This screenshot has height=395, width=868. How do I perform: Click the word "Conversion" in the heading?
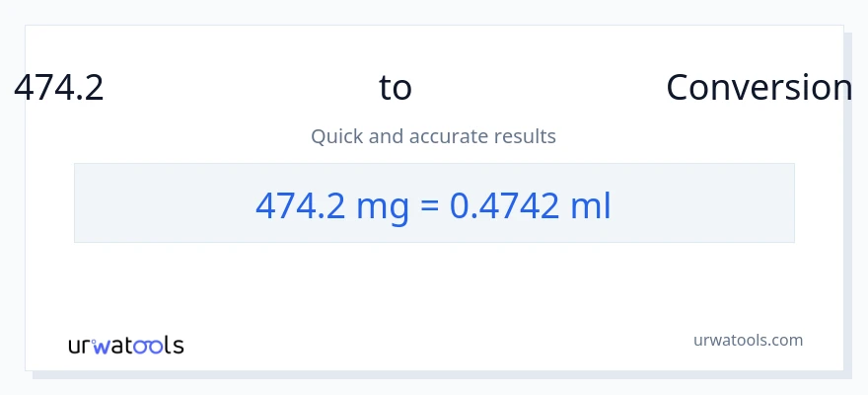coord(759,88)
